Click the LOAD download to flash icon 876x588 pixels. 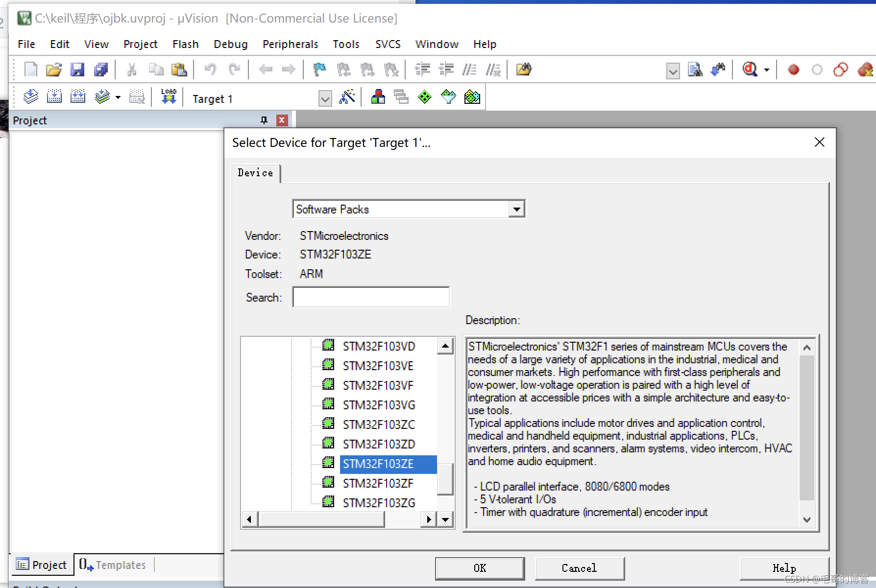169,96
